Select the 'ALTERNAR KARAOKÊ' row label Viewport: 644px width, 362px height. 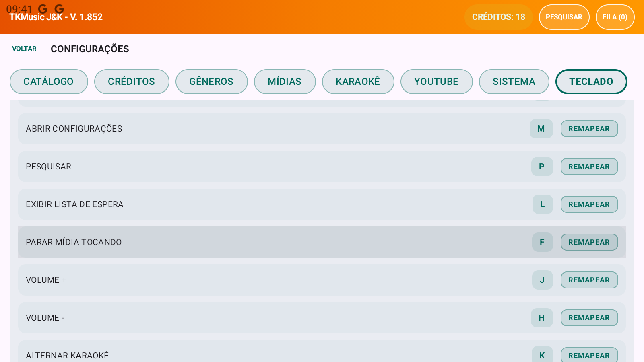(67, 356)
